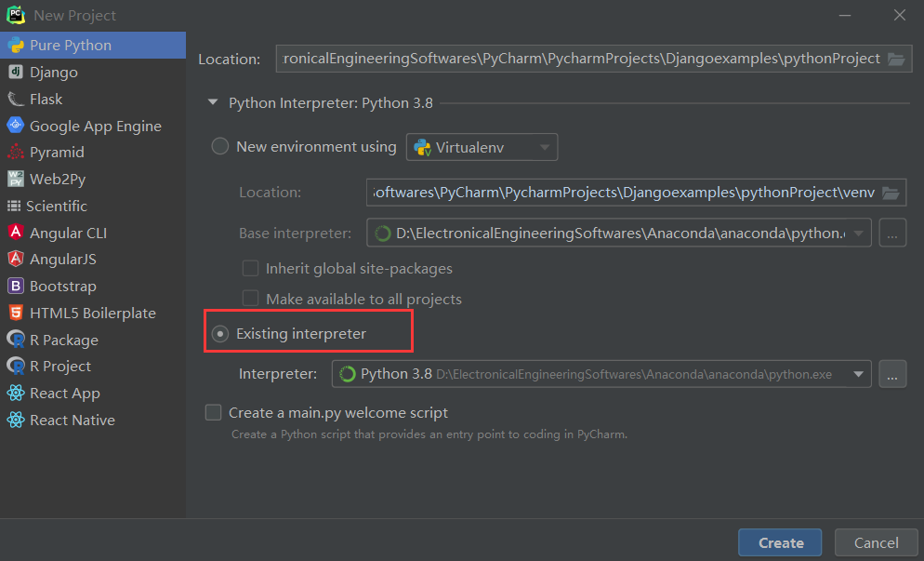This screenshot has height=561, width=924.
Task: Click the Flask project icon
Action: 15,99
